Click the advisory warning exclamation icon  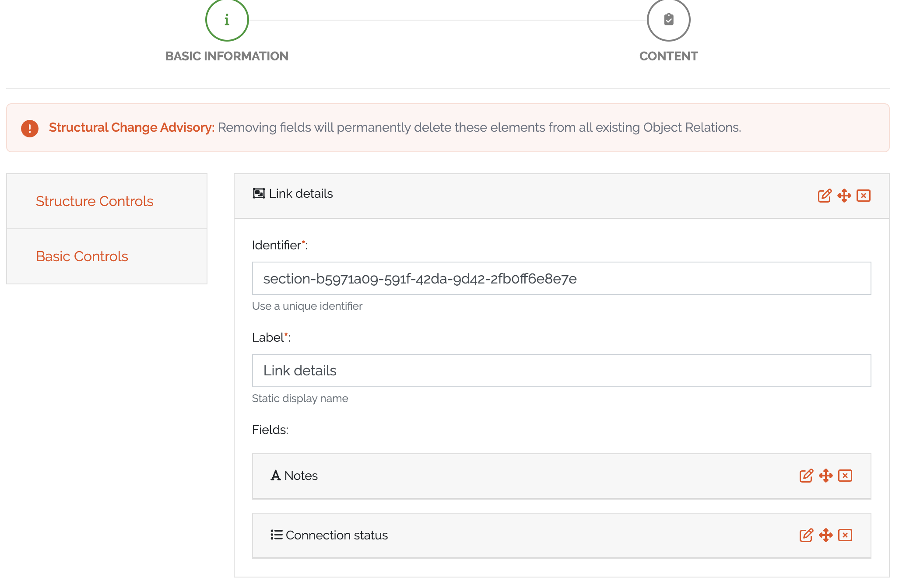click(x=30, y=128)
